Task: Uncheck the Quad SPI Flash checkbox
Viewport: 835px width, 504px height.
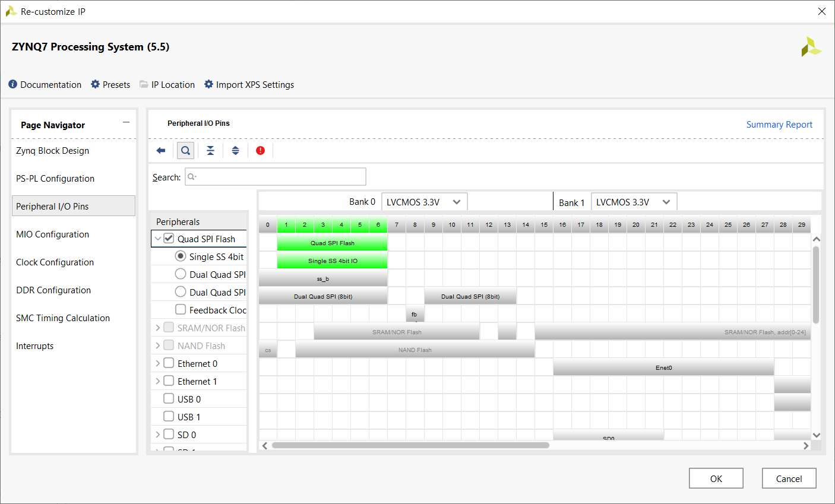Action: pyautogui.click(x=169, y=239)
